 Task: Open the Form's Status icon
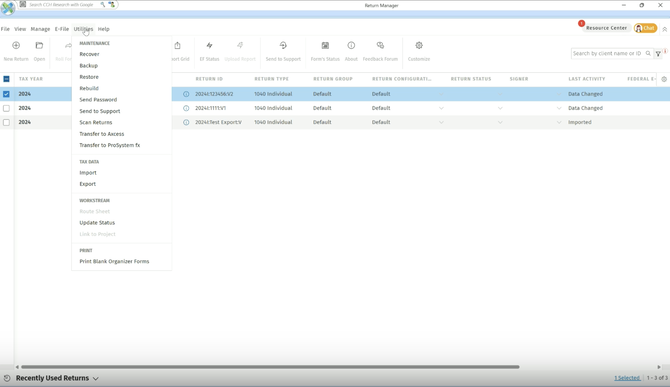point(325,45)
